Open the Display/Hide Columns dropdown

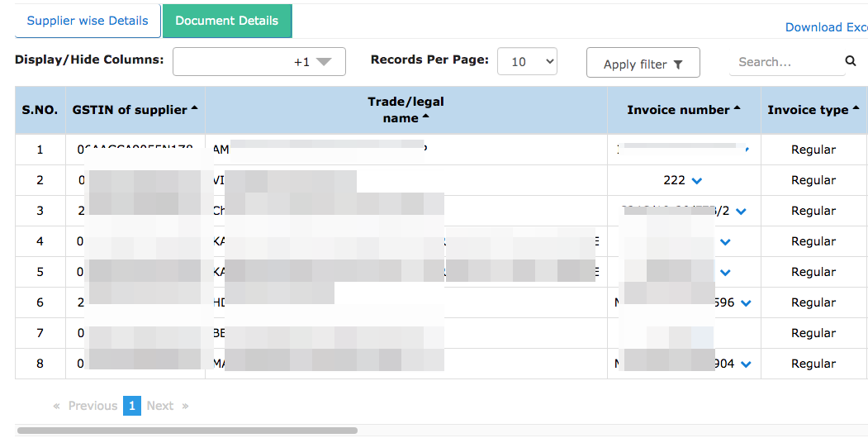259,61
